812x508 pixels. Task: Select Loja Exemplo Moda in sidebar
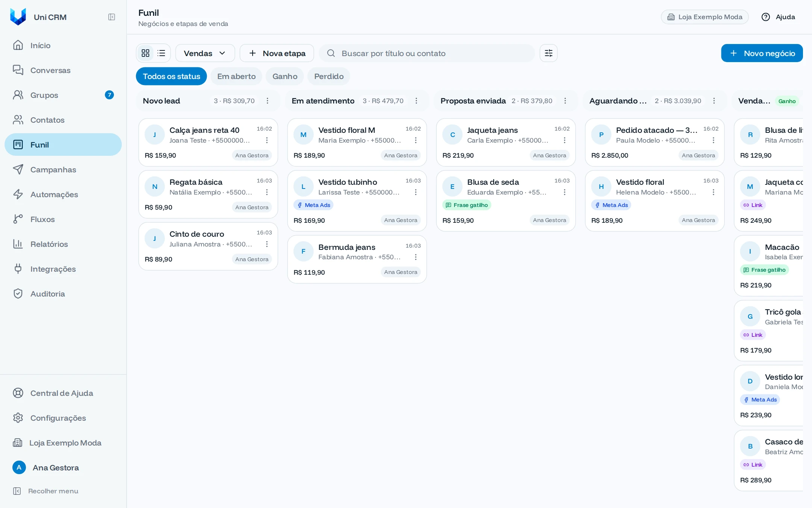(63, 443)
